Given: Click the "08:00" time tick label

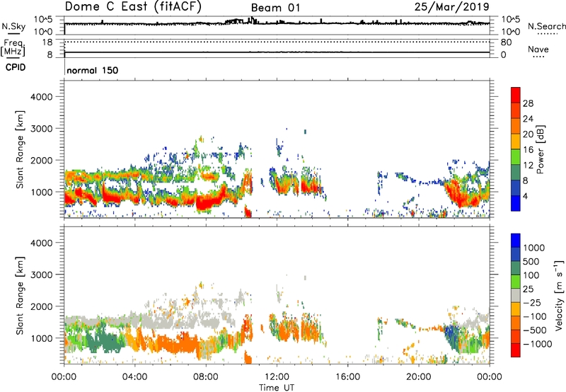Looking at the screenshot, I should coord(206,377).
